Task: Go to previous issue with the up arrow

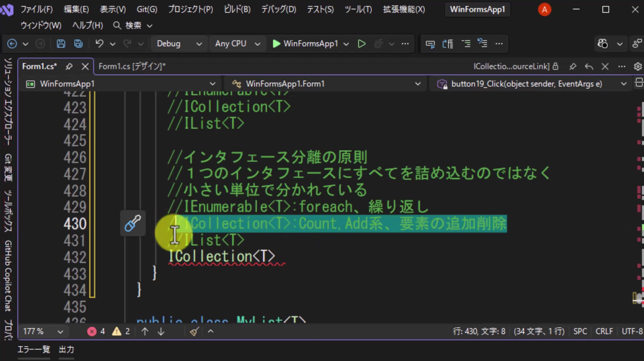Action: pos(145,331)
